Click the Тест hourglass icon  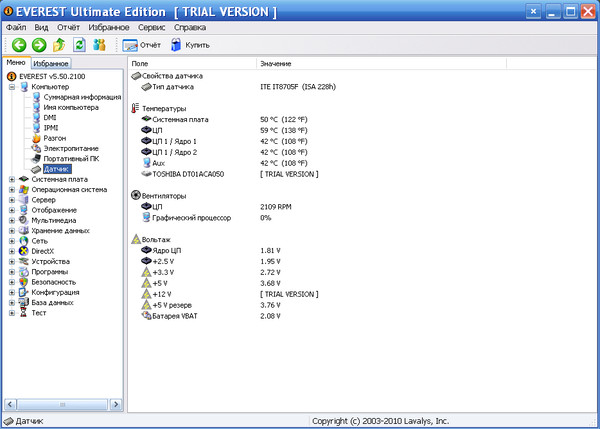pyautogui.click(x=24, y=313)
